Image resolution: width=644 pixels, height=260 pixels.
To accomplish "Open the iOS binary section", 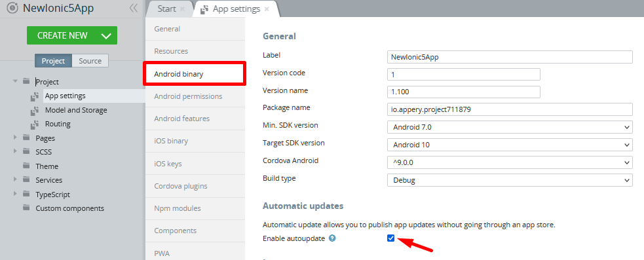I will pos(195,141).
